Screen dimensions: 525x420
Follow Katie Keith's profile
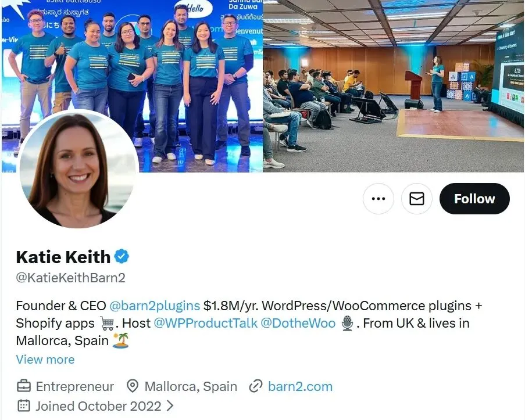pyautogui.click(x=474, y=199)
